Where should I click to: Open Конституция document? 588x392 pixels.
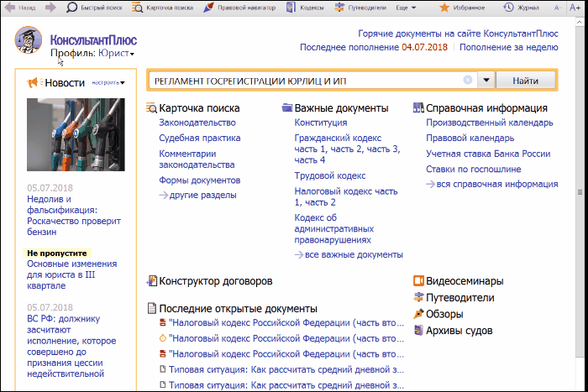pos(321,123)
